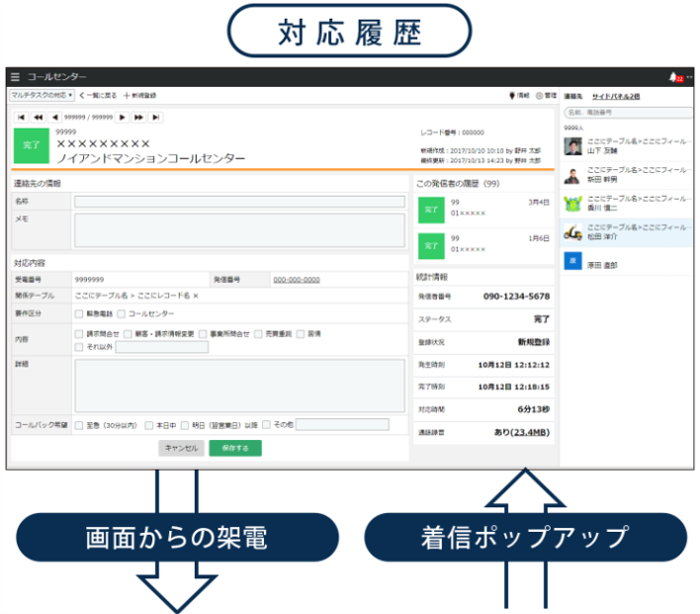Jump to the last record
Image resolution: width=700 pixels, height=614 pixels.
coord(155,117)
